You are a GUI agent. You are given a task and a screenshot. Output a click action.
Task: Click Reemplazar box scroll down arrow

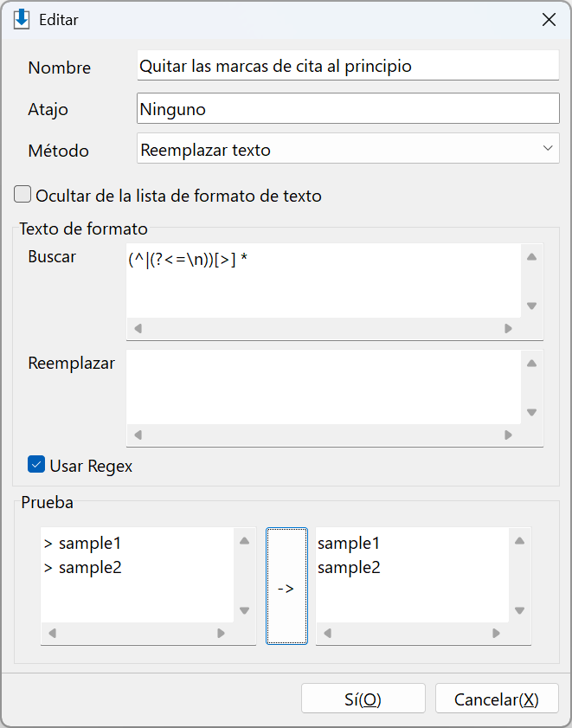click(531, 412)
